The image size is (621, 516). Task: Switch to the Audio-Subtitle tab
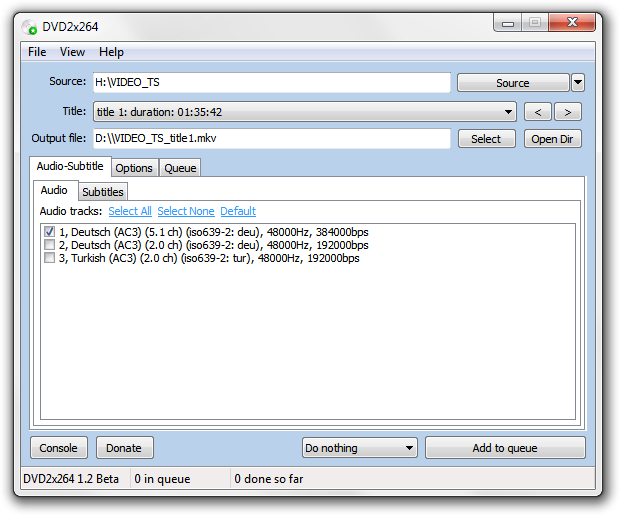pyautogui.click(x=70, y=166)
